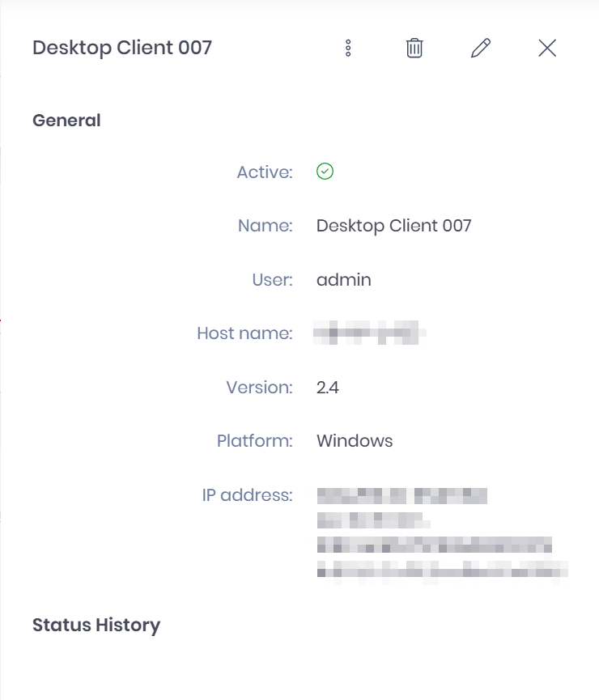Click the Windows platform value

tap(354, 441)
